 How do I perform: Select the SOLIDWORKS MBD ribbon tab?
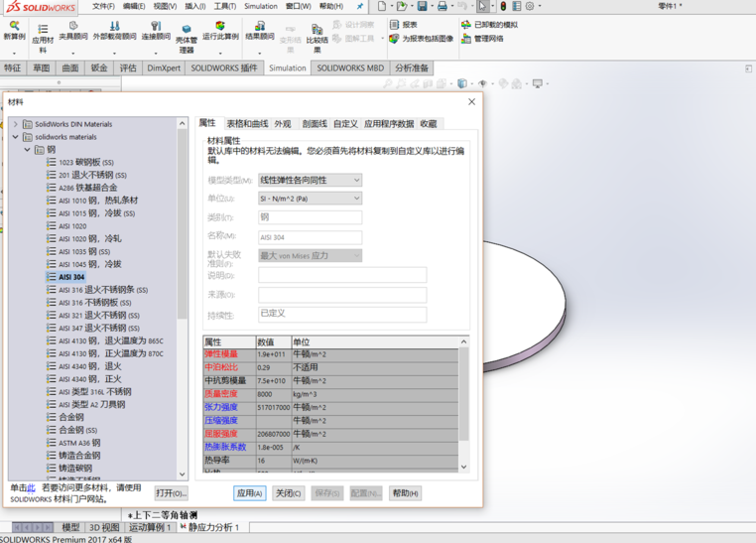click(x=350, y=68)
